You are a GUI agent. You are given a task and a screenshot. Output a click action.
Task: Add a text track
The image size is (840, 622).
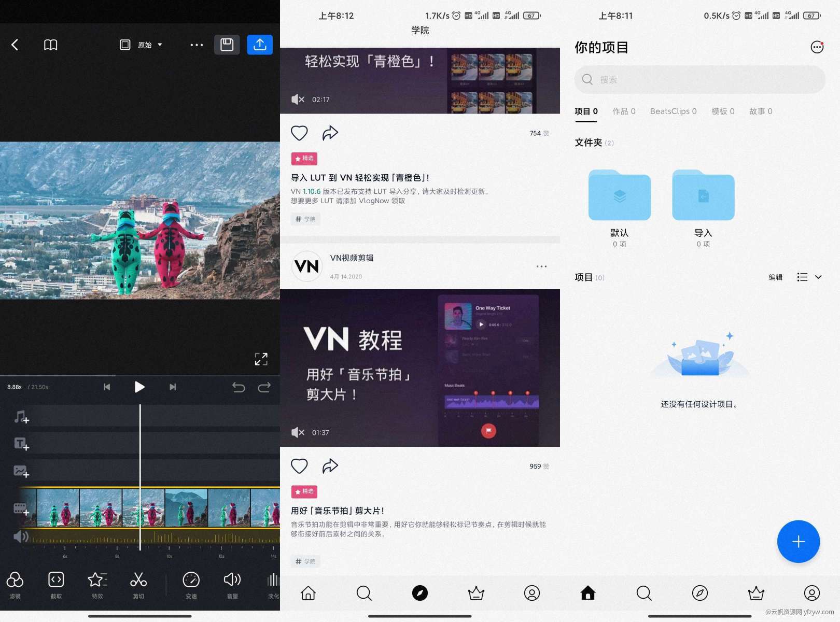click(21, 444)
